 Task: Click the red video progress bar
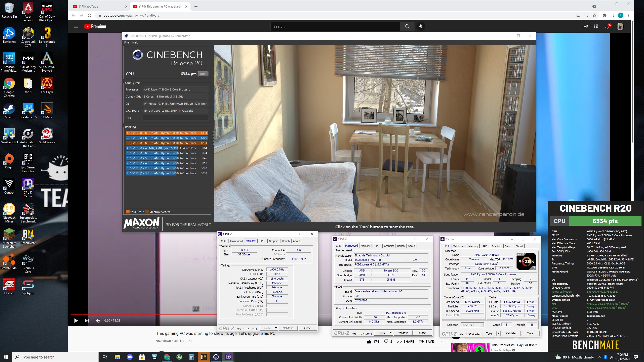(143, 314)
